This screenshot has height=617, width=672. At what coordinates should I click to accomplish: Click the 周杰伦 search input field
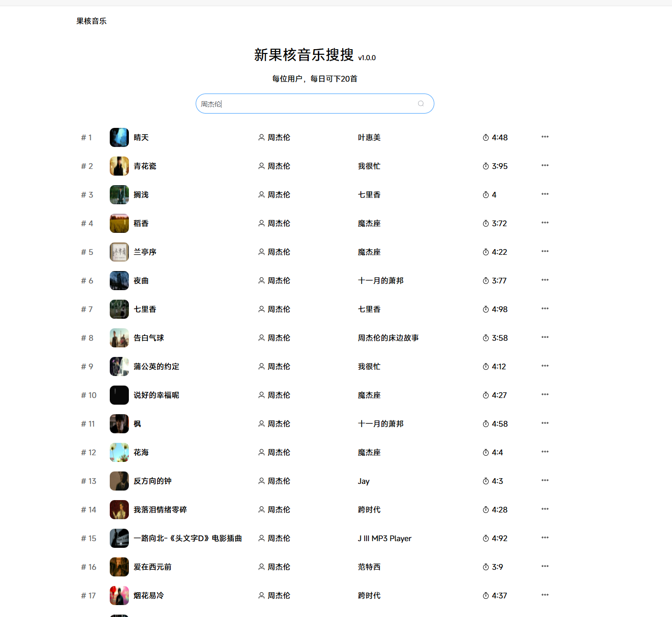pos(305,104)
